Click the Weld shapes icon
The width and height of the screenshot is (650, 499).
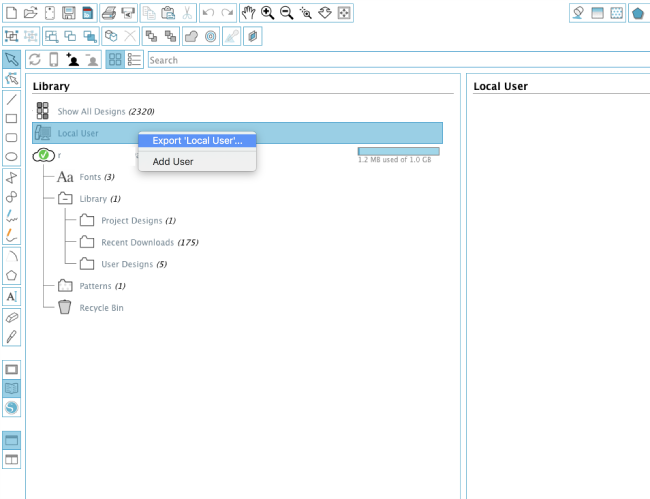click(191, 36)
